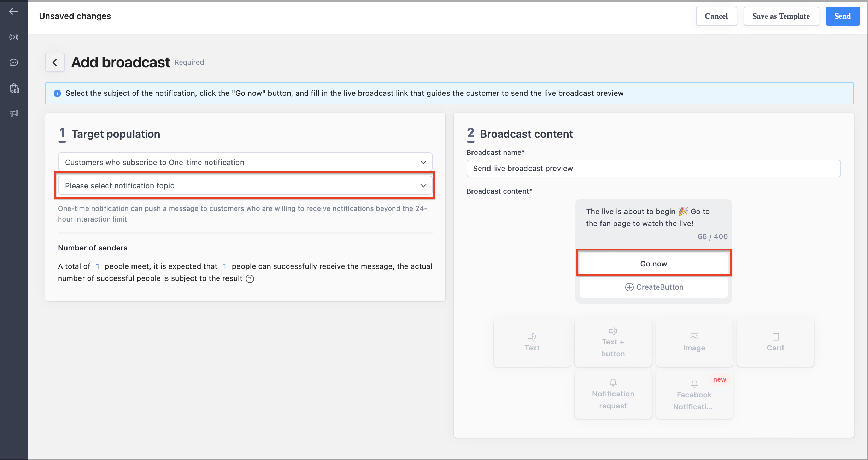
Task: Click the Cancel button
Action: [716, 16]
